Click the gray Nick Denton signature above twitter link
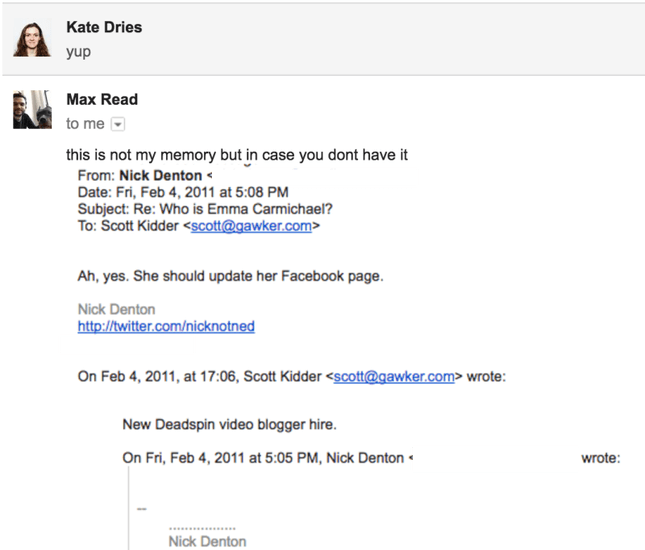 tap(116, 309)
